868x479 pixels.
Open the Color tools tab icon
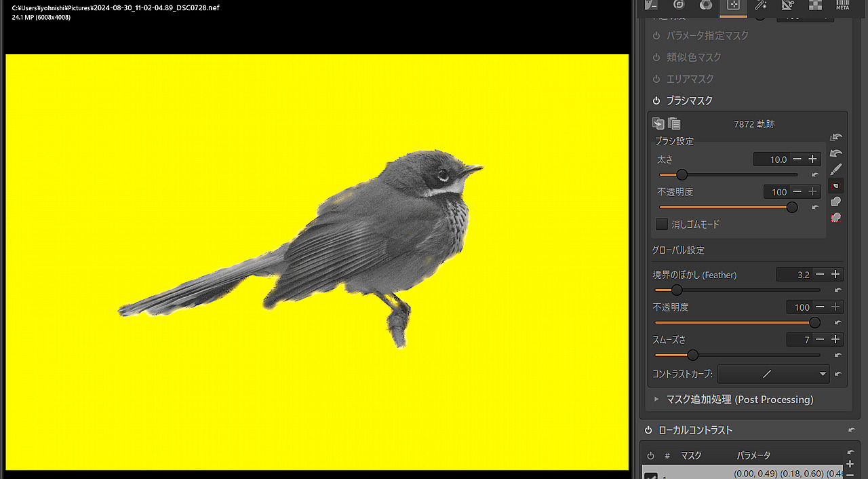(x=706, y=5)
